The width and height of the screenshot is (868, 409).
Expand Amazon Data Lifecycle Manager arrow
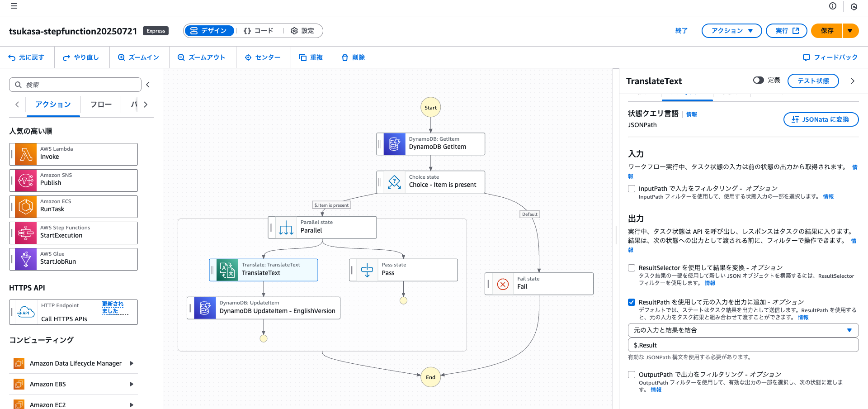[x=132, y=363]
